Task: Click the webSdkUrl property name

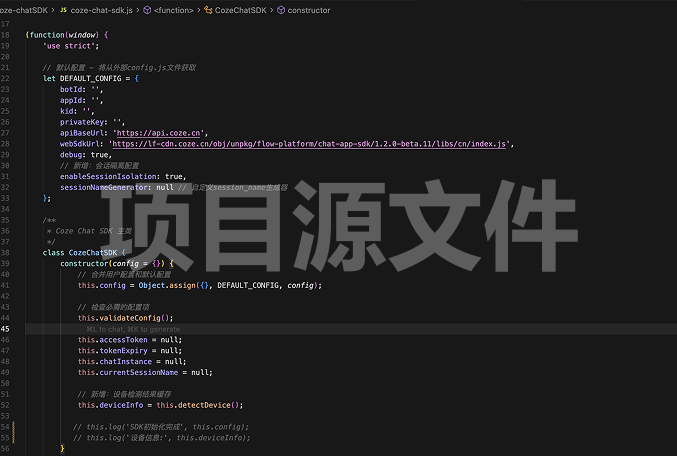Action: click(79, 144)
